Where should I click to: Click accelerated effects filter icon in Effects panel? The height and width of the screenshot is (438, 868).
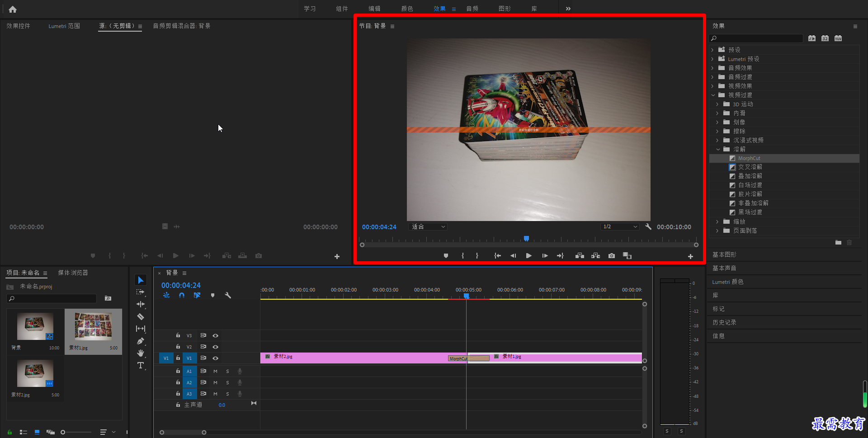click(x=812, y=38)
